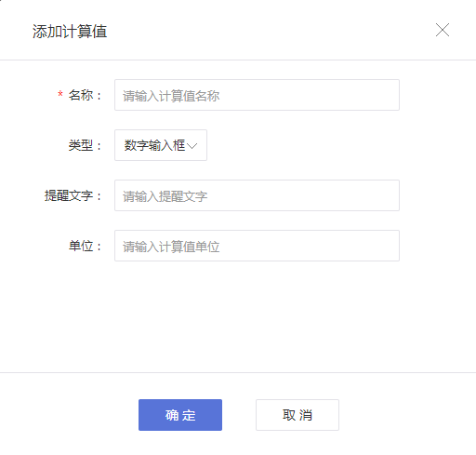The height and width of the screenshot is (455, 476).
Task: Click placeholder text 请输入提醒文字
Action: pyautogui.click(x=165, y=196)
